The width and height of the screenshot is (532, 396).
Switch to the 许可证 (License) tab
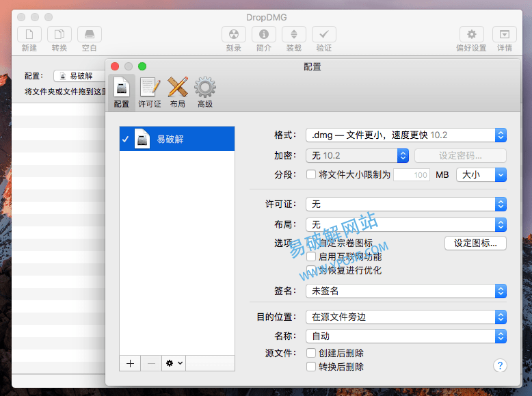[150, 92]
